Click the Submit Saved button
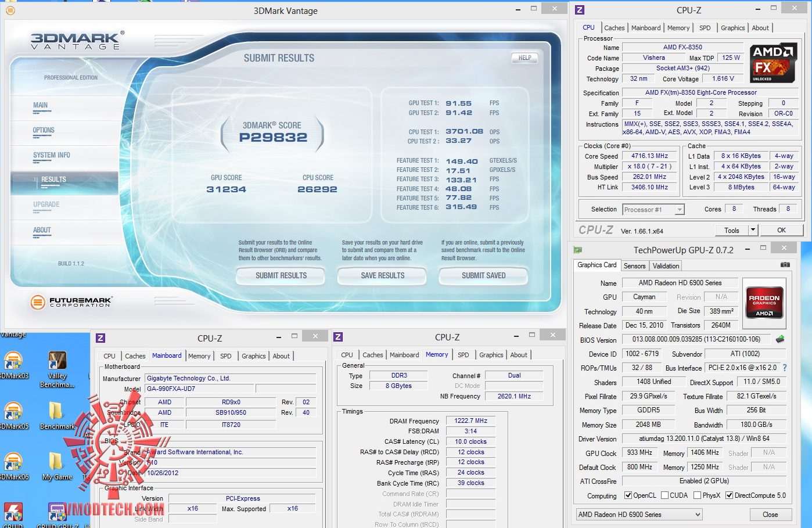Image resolution: width=812 pixels, height=528 pixels. pos(483,275)
